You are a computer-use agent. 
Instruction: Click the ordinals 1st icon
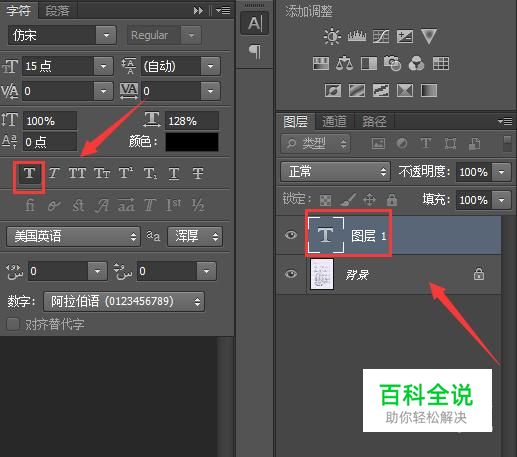174,205
